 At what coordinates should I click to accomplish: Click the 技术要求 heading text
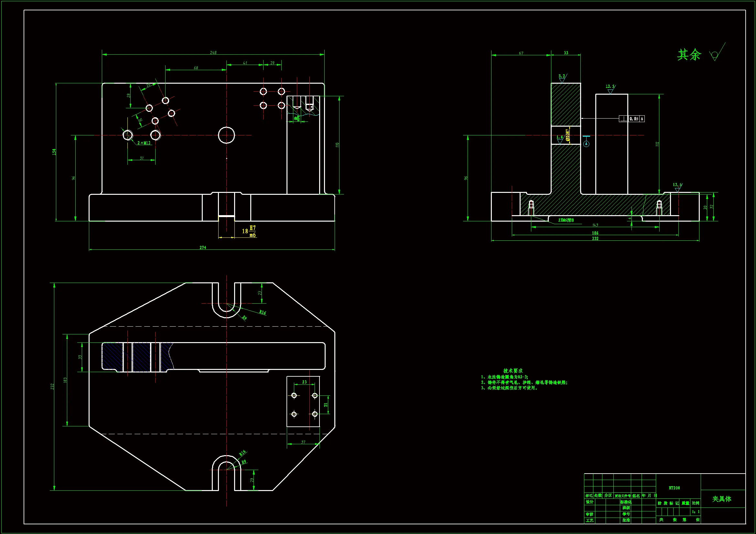point(513,371)
